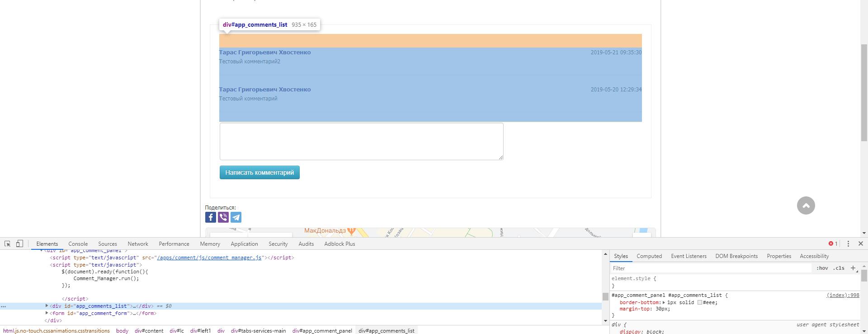
Task: Click the #eee border color swatch
Action: pos(699,302)
